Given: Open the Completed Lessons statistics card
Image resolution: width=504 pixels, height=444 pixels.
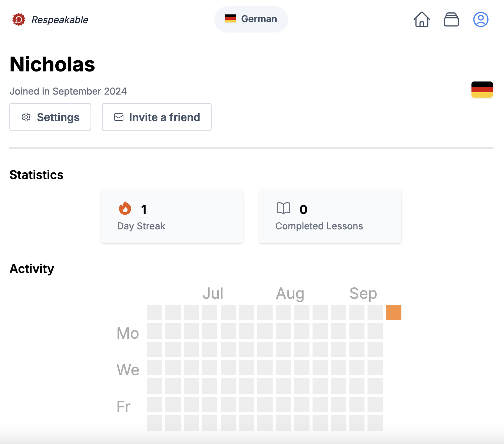Looking at the screenshot, I should [x=330, y=216].
